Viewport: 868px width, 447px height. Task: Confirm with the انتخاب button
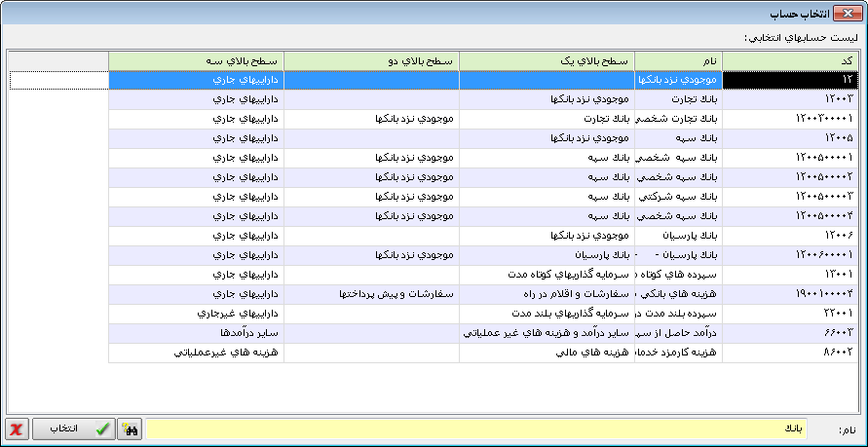74,428
